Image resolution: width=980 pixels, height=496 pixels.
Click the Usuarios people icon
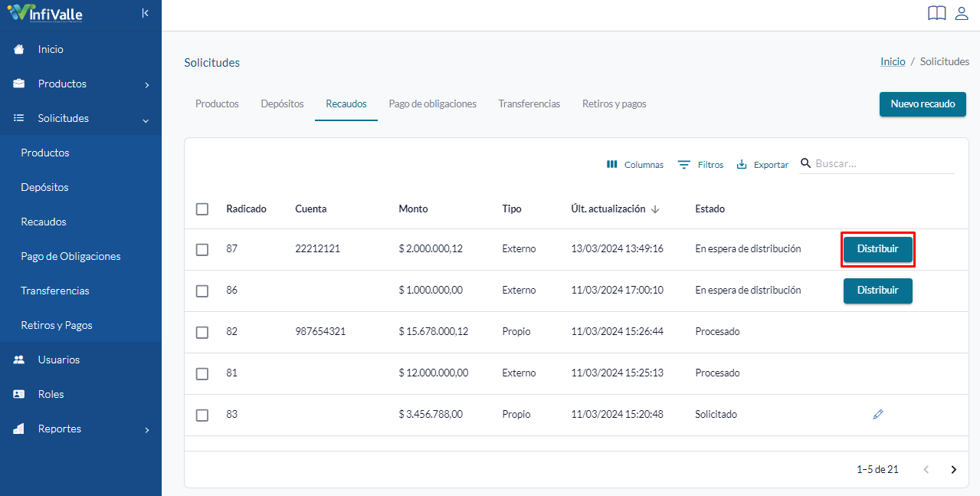(19, 360)
